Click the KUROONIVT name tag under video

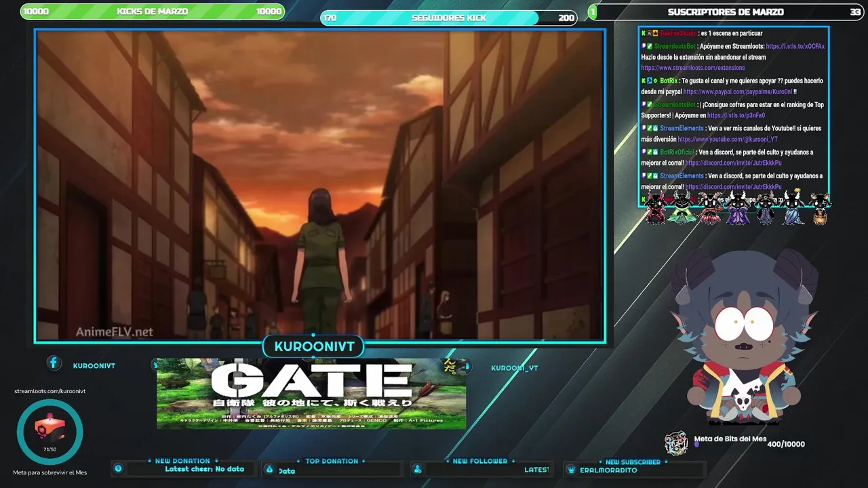pos(314,346)
